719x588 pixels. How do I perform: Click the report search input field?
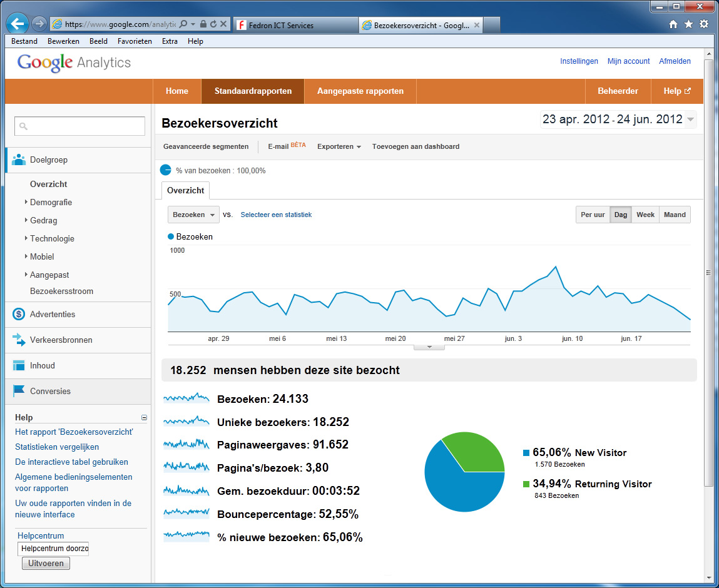click(x=80, y=126)
